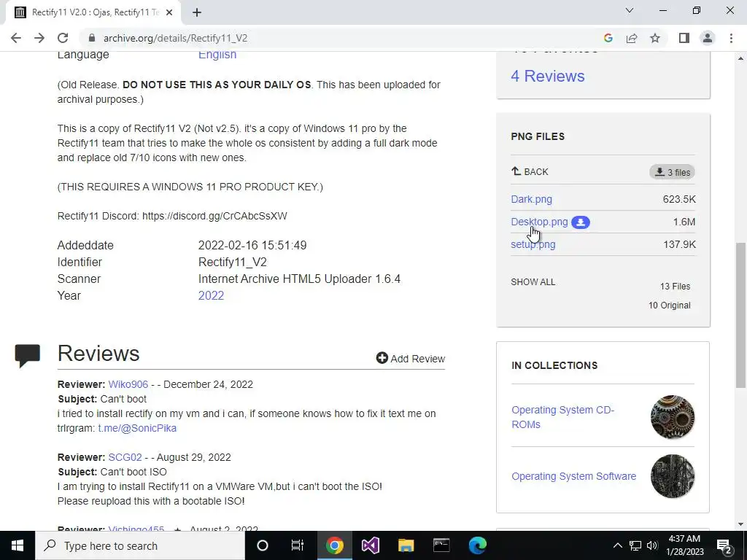747x560 pixels.
Task: Open the notification center icon
Action: (724, 545)
